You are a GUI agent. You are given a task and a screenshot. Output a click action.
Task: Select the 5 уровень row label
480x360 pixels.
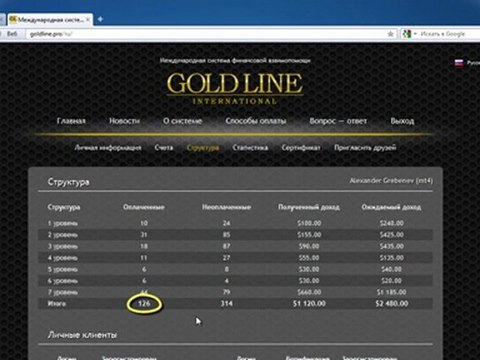63,269
